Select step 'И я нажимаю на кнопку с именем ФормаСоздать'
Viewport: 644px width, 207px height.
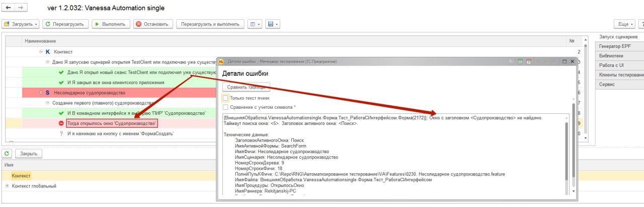tap(120, 133)
